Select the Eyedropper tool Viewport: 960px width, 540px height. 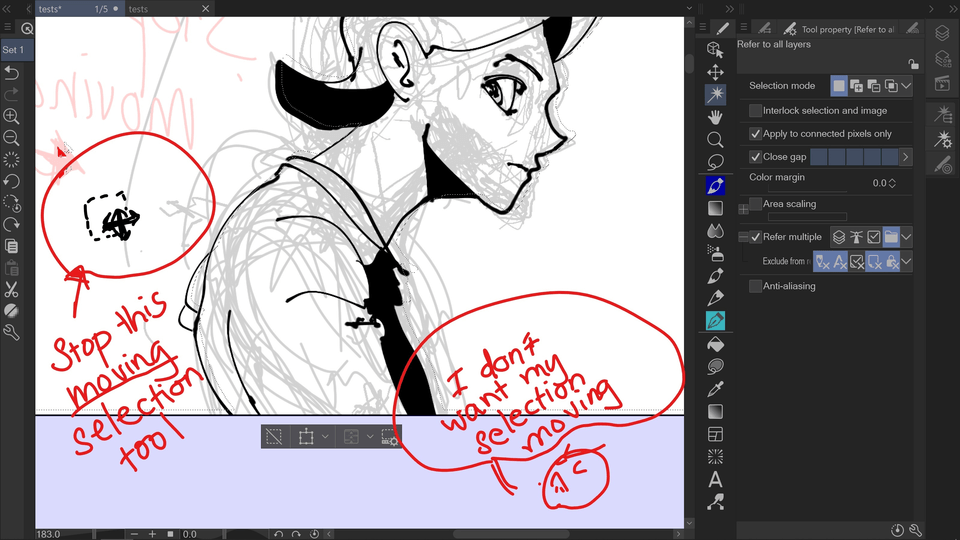pyautogui.click(x=715, y=389)
